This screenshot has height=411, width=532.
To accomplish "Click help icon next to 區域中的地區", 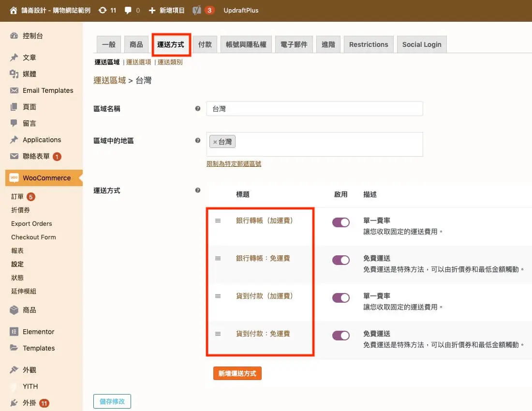I will tap(198, 140).
